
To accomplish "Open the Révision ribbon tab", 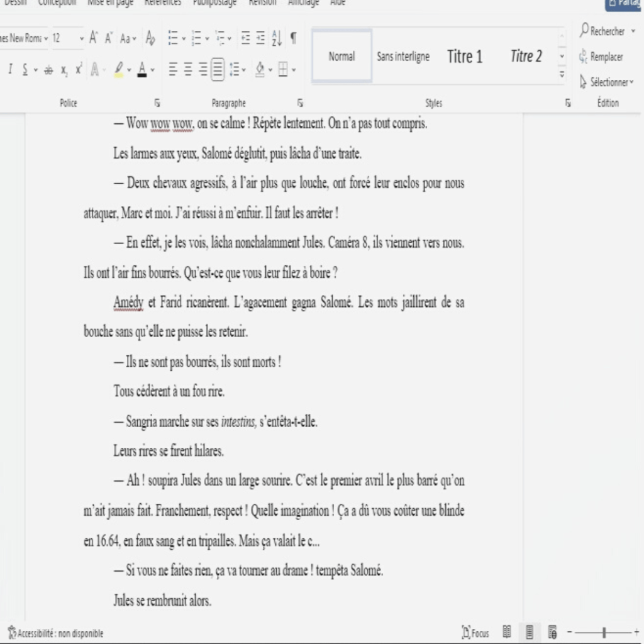I will (x=262, y=3).
